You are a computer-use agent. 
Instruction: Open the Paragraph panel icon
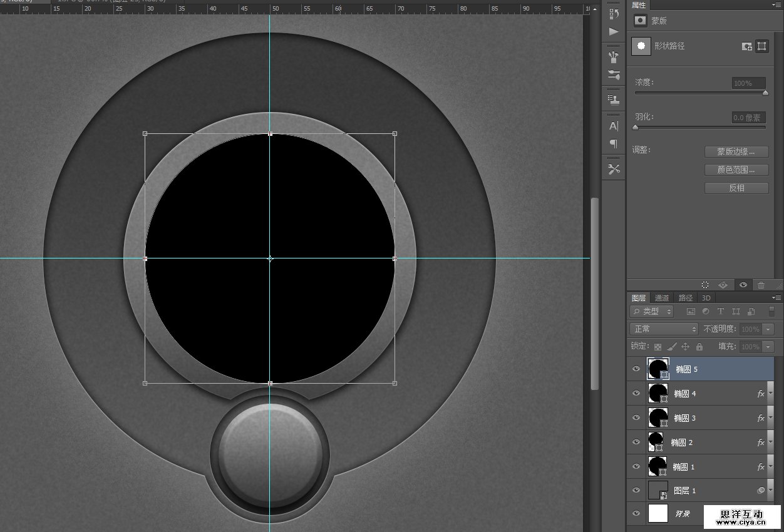pyautogui.click(x=614, y=144)
